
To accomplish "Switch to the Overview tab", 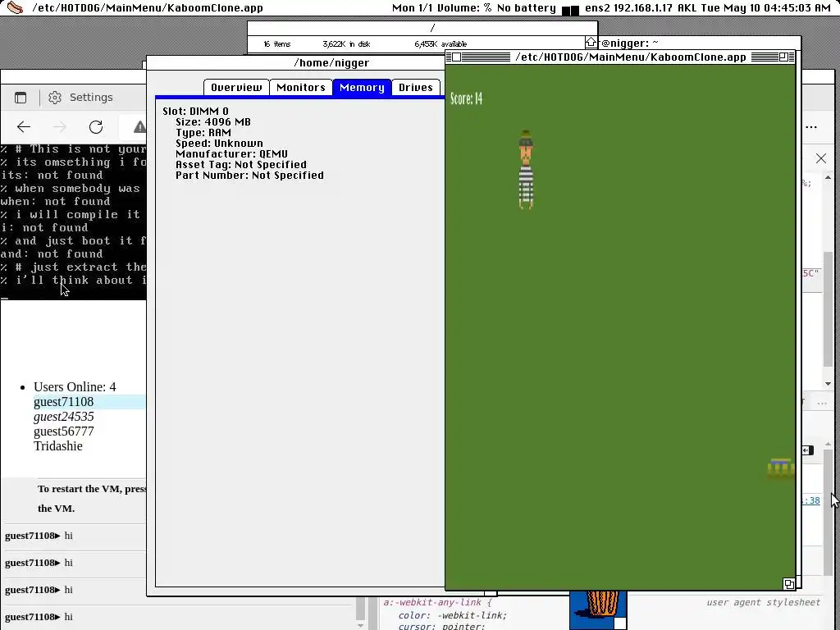I will [236, 87].
